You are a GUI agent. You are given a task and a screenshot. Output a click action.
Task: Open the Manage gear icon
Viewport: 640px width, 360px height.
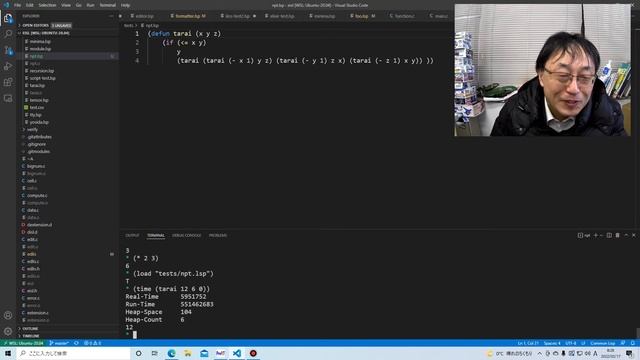click(x=8, y=331)
